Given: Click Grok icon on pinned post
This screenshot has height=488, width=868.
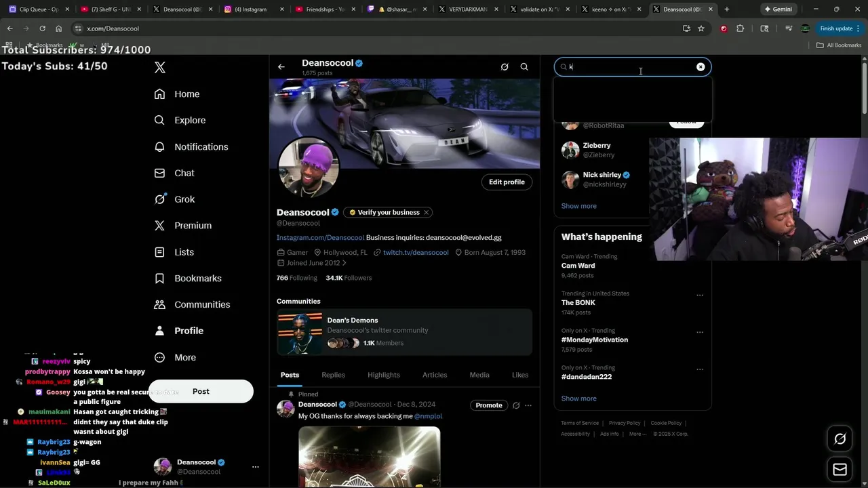Looking at the screenshot, I should 516,405.
